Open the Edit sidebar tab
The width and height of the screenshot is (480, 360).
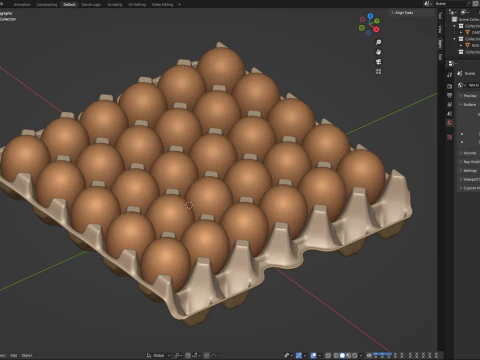tap(440, 57)
